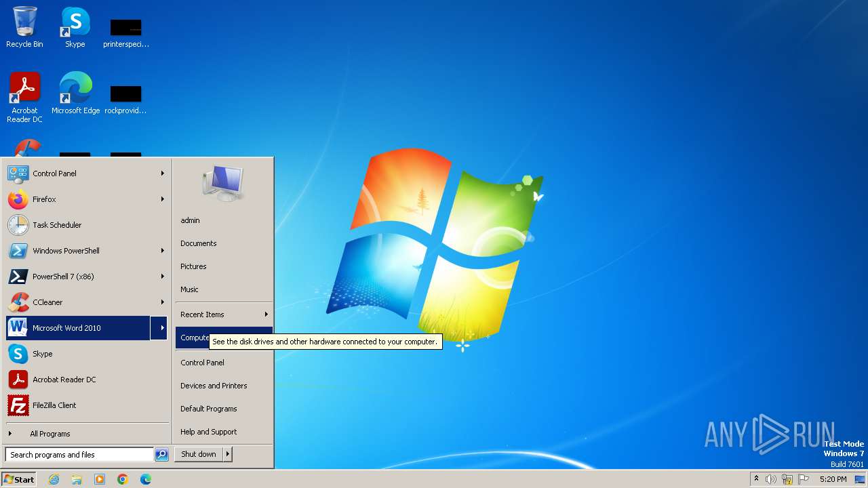Open Windows Media Player from taskbar
The width and height of the screenshot is (868, 488).
coord(100,479)
